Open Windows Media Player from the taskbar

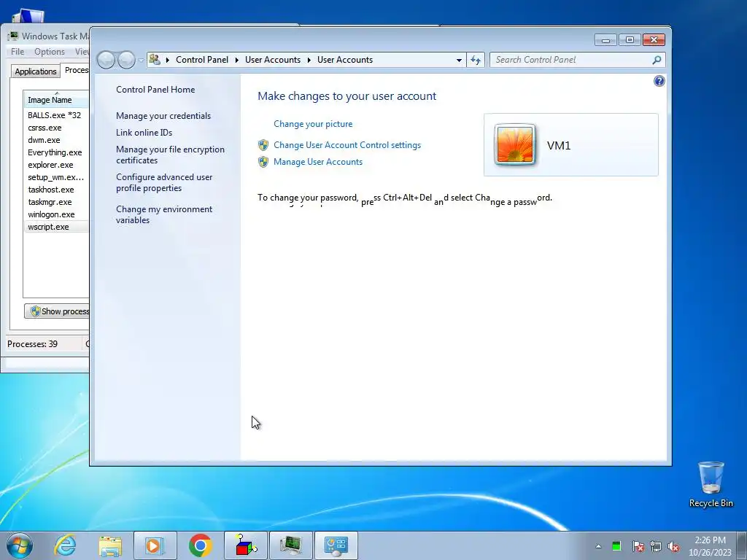point(155,545)
